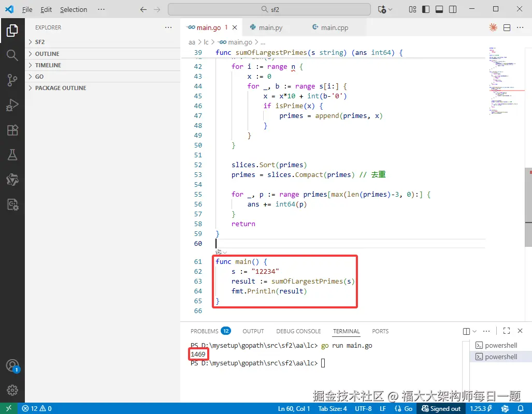This screenshot has width=532, height=414.
Task: Go forward with the right arrow
Action: 157,9
